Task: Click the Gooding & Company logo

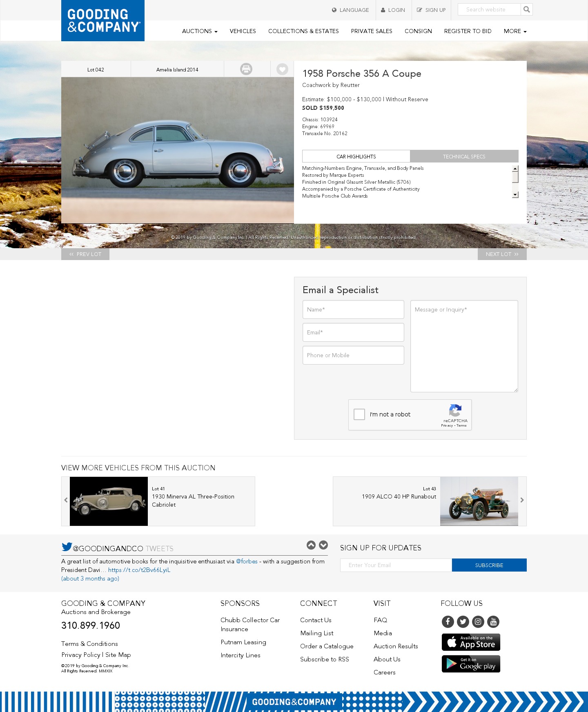Action: [103, 20]
